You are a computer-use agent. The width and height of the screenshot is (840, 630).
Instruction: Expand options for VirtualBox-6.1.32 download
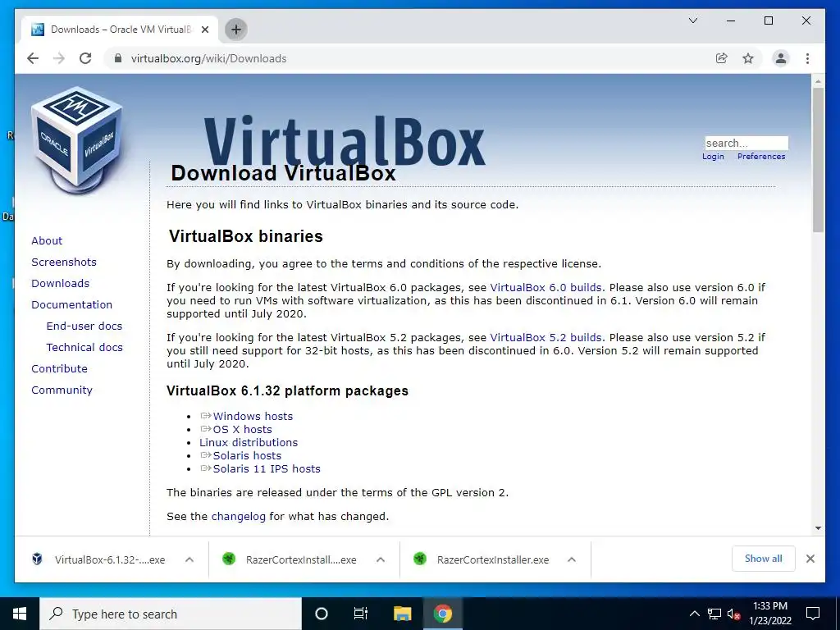189,559
